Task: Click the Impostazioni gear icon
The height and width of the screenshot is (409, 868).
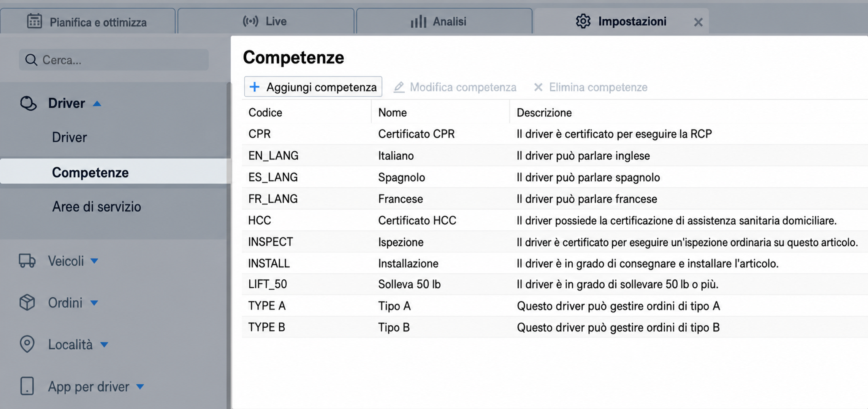Action: pos(583,21)
